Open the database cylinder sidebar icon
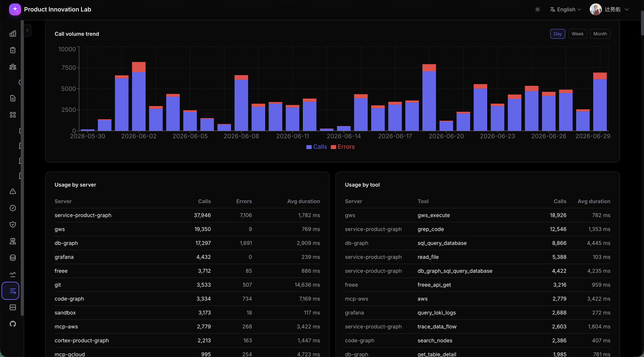Viewport: 644px width, 357px height. 13,258
